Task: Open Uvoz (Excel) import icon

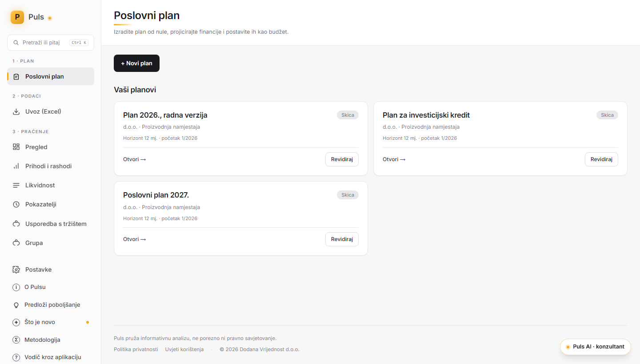Action: coord(16,111)
